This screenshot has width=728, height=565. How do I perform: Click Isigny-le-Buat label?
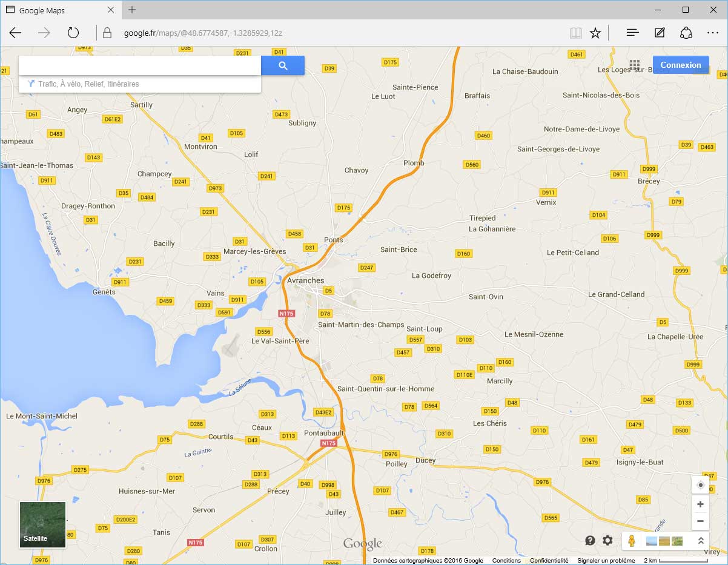(x=639, y=462)
